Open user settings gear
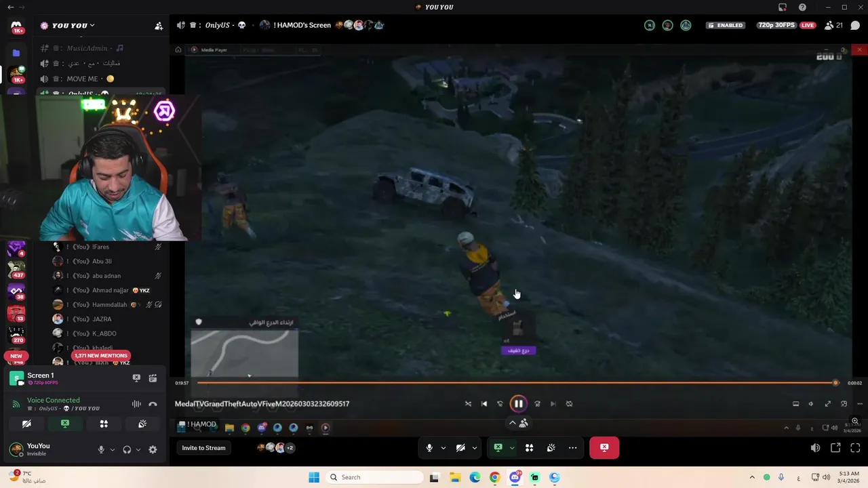Screen dimensions: 868x488 pyautogui.click(x=153, y=449)
